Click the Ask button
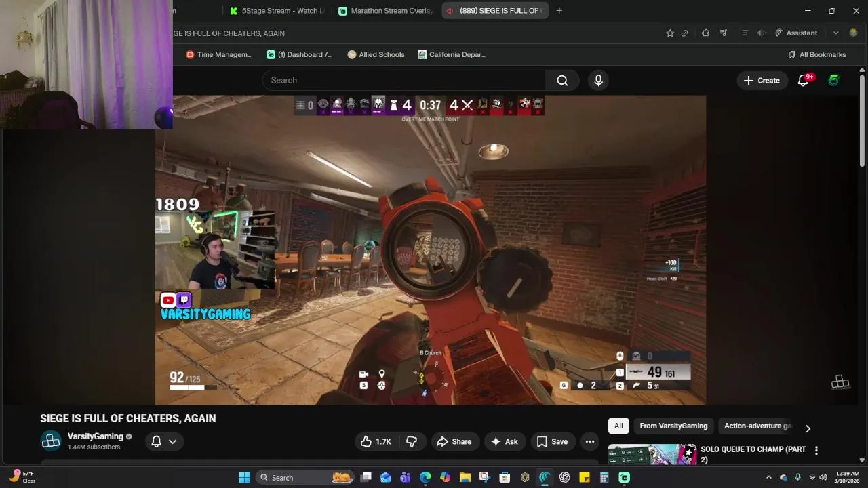The width and height of the screenshot is (868, 488). [504, 441]
